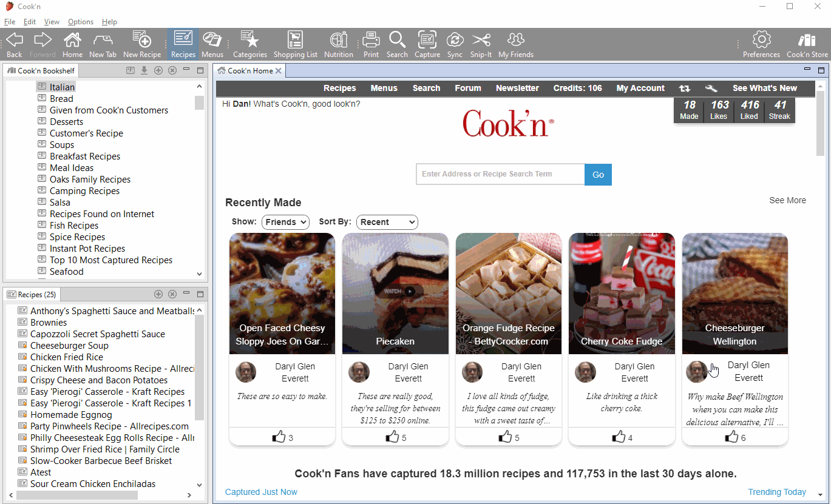The image size is (831, 504).
Task: Select the Brownies recipe
Action: tap(49, 323)
